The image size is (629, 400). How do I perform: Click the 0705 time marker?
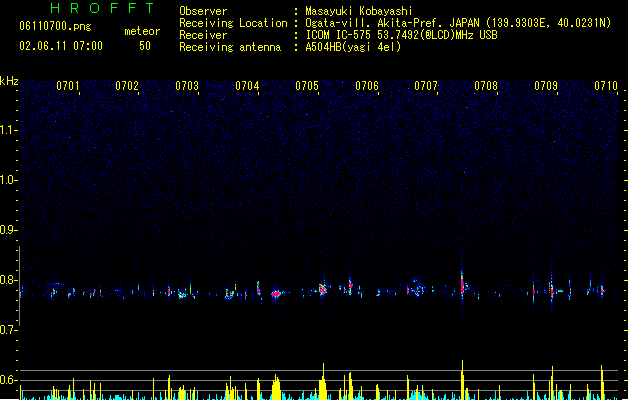307,86
